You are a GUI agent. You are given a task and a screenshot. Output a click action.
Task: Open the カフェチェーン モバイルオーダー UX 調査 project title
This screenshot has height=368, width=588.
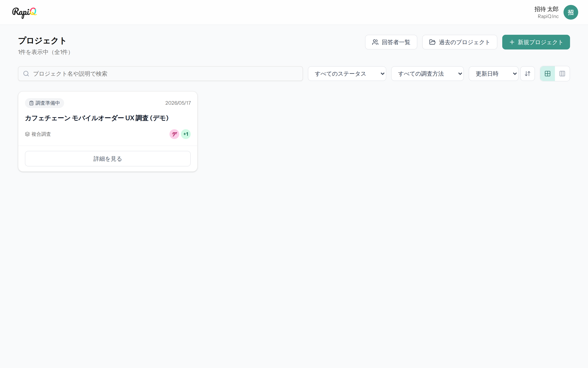point(97,118)
